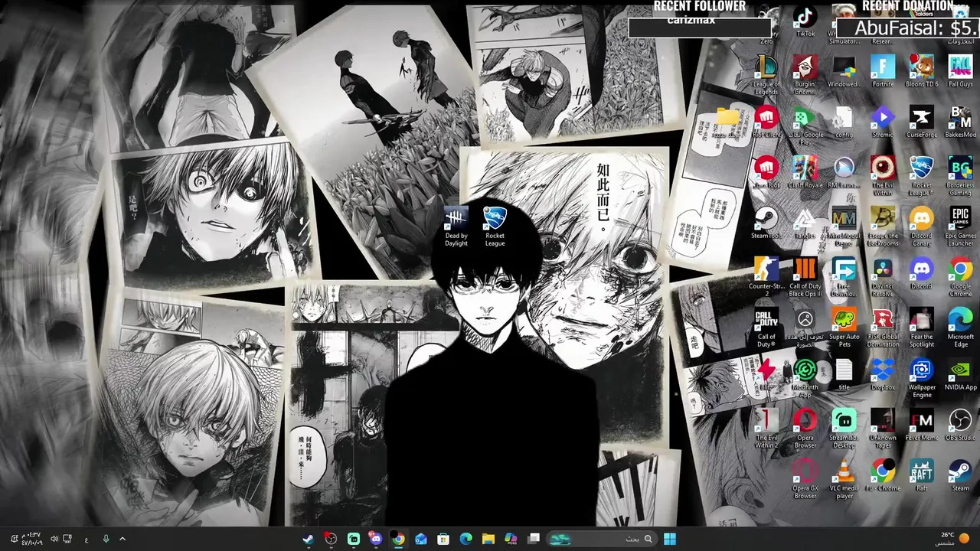Launch Fall Guys from the desktop

tap(960, 71)
